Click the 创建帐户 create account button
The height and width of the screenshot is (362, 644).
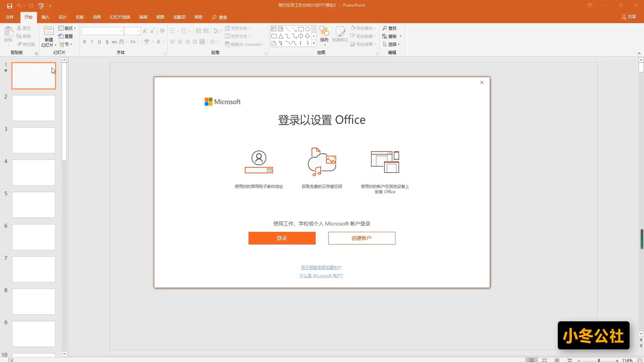(362, 238)
